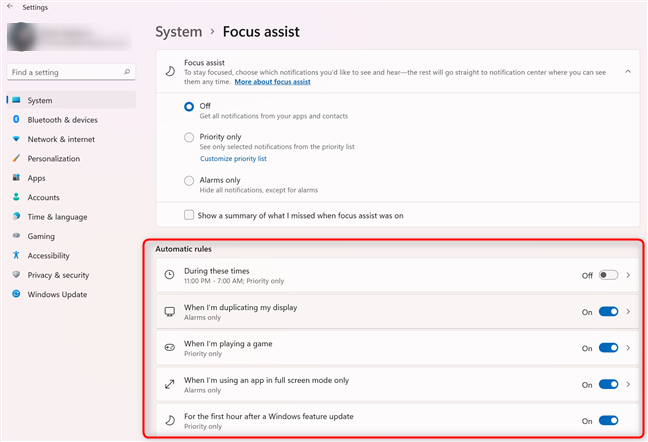Click More about focus assist link
The image size is (648, 442).
(x=272, y=82)
